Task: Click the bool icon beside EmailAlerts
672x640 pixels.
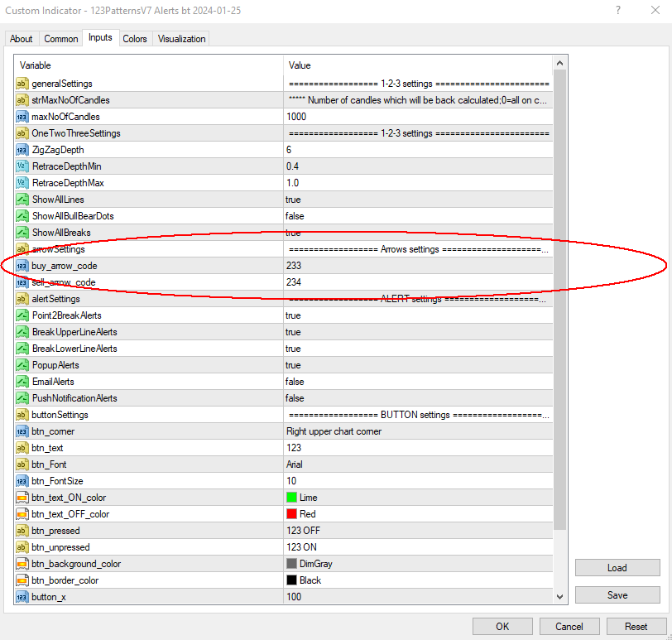Action: [22, 382]
